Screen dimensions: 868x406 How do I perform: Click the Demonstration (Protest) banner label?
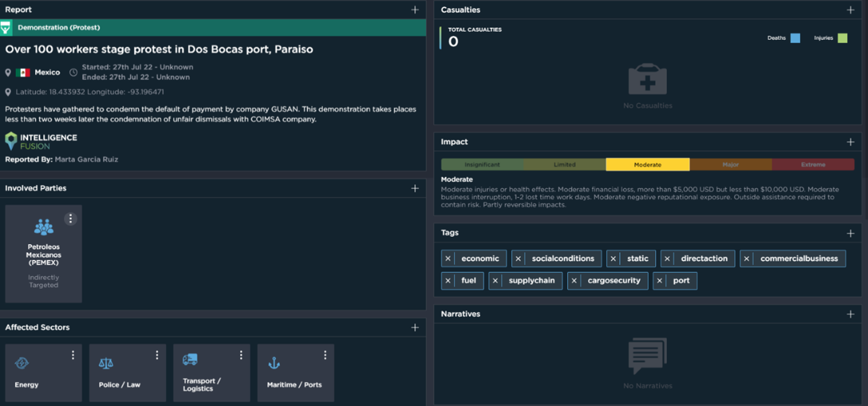[x=59, y=28]
